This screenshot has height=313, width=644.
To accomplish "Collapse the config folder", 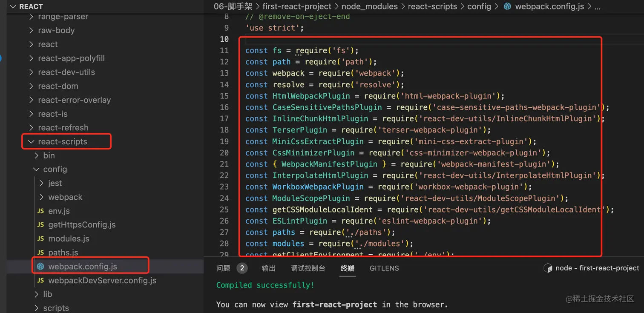I will pyautogui.click(x=36, y=169).
